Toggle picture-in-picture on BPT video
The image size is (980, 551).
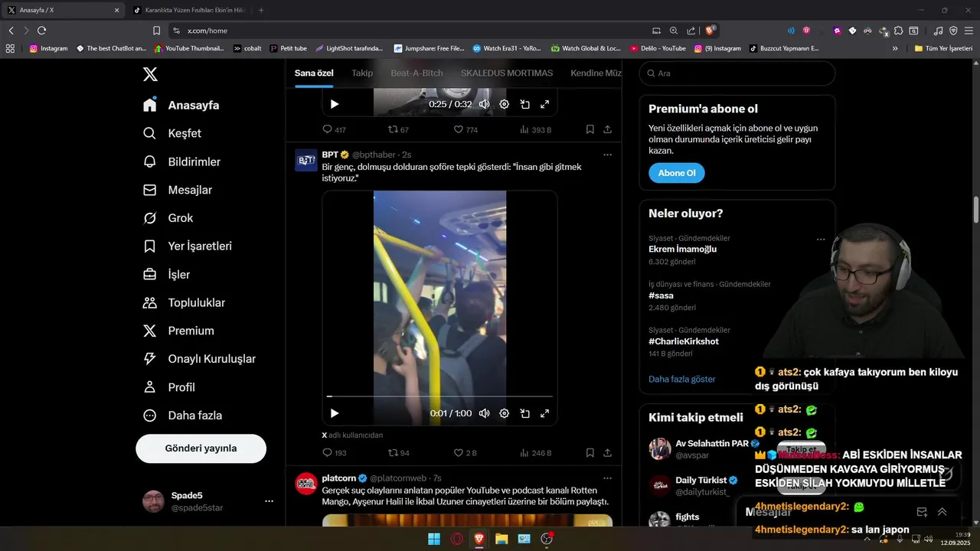coord(525,413)
